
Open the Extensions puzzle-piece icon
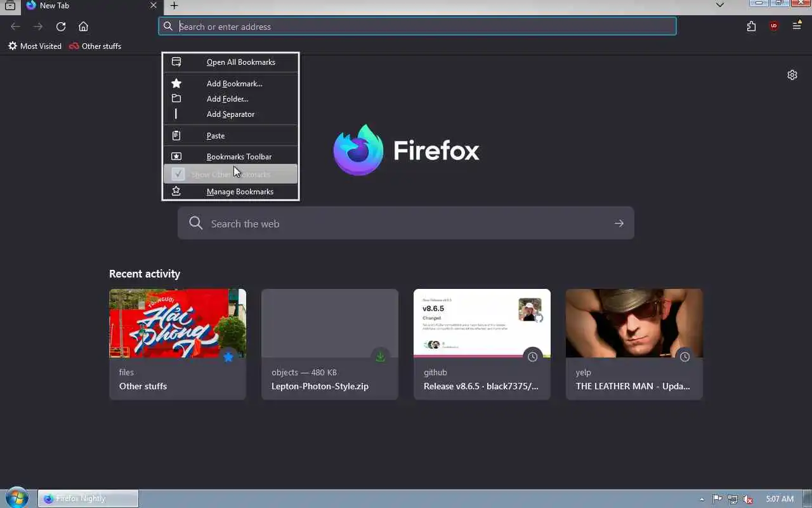pos(751,26)
